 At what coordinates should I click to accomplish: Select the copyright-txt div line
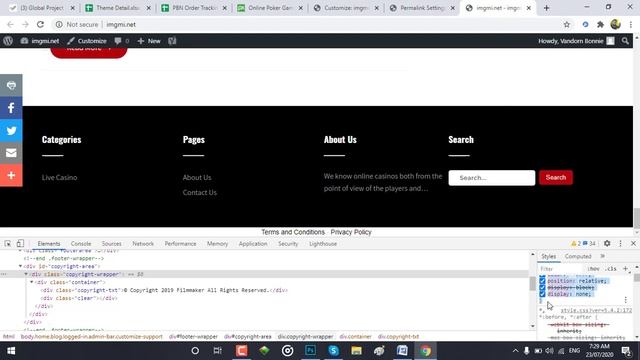click(164, 290)
